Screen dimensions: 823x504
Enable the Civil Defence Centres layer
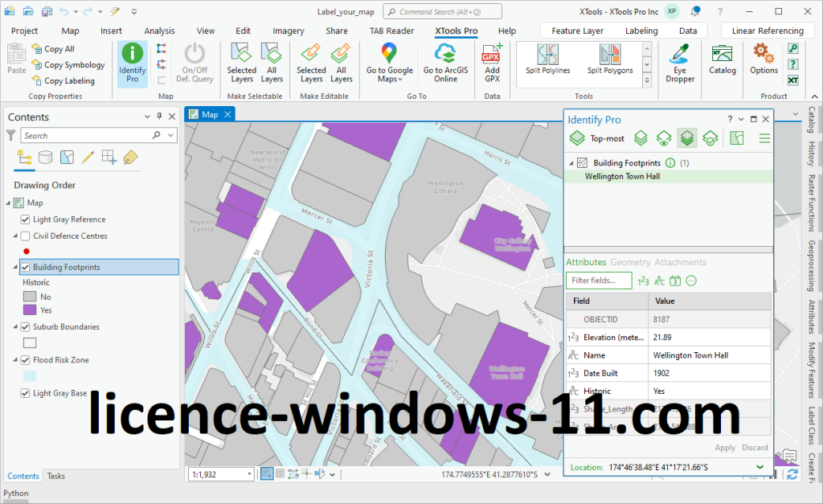point(26,236)
